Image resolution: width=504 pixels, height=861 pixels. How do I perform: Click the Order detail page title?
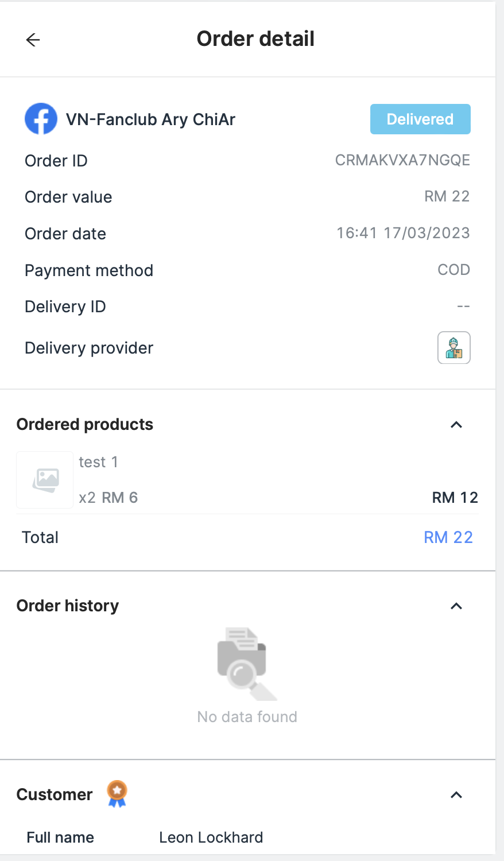(255, 39)
